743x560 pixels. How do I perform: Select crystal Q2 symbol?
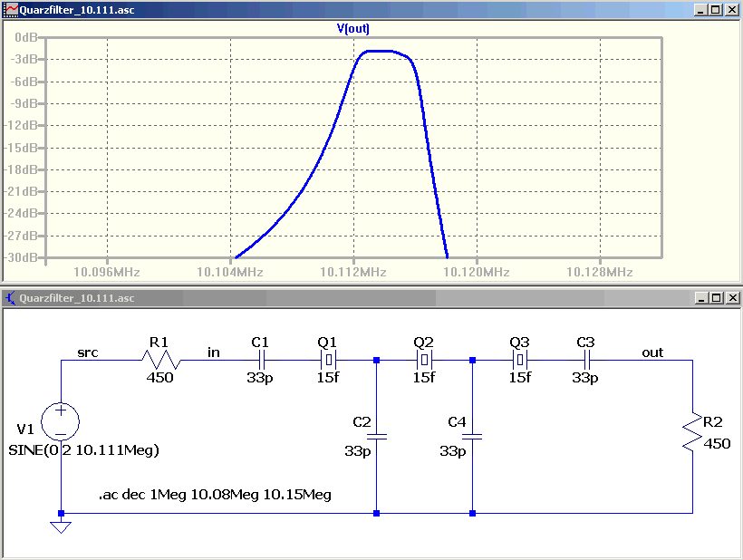424,361
